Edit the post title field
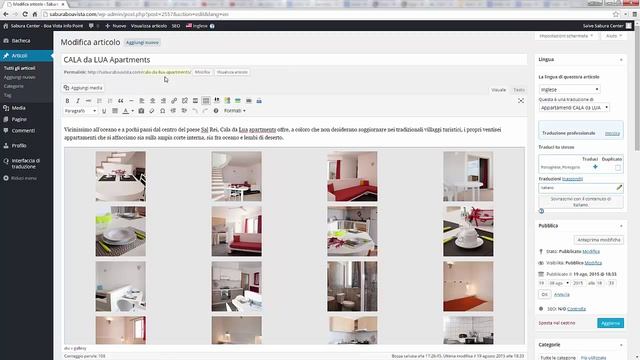 (294, 60)
